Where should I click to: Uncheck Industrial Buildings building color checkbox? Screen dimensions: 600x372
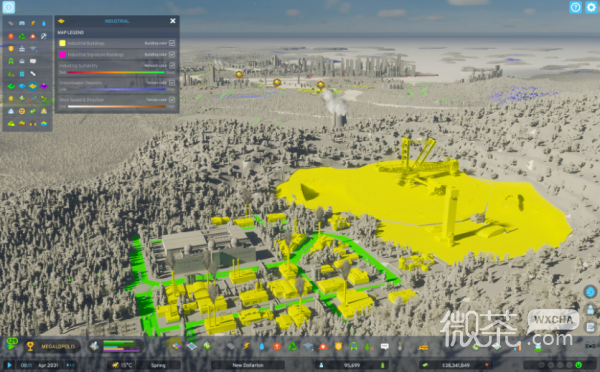tap(172, 43)
